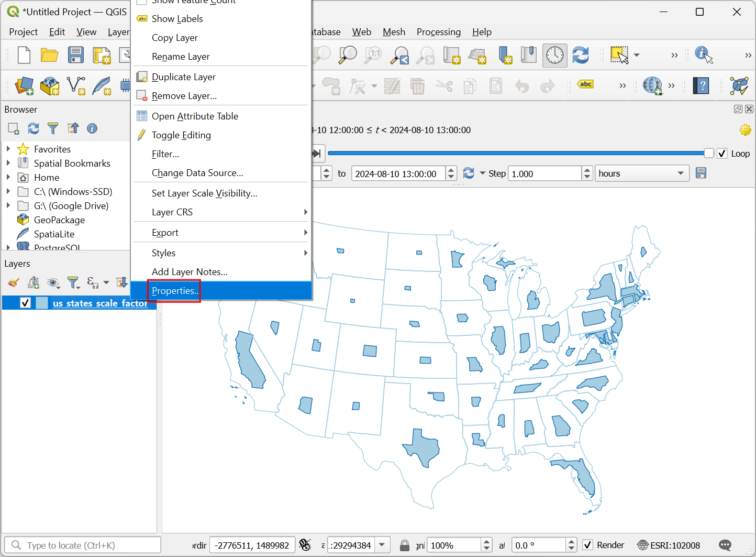Open temporal settings gear icon
756x557 pixels.
pos(745,130)
